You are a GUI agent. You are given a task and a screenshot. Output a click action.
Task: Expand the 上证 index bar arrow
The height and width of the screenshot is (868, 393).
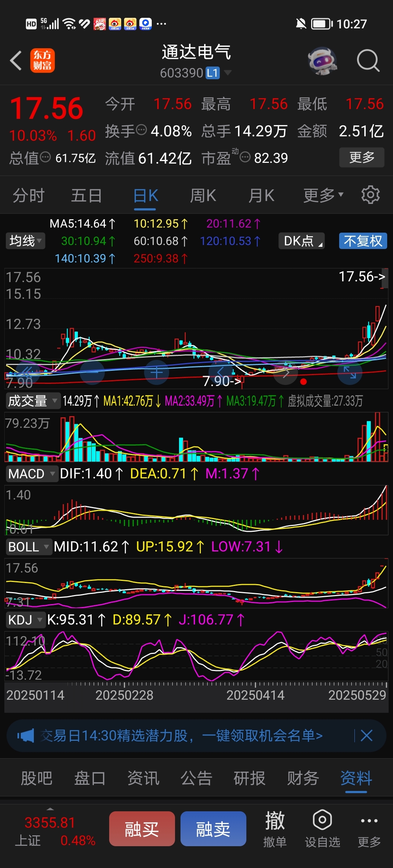50,809
